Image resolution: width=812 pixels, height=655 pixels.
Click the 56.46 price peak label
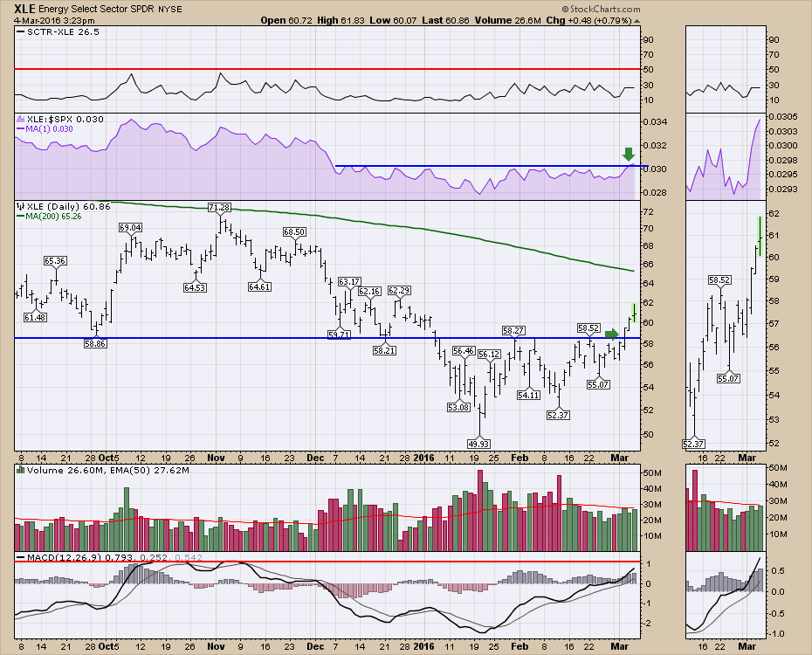click(464, 350)
